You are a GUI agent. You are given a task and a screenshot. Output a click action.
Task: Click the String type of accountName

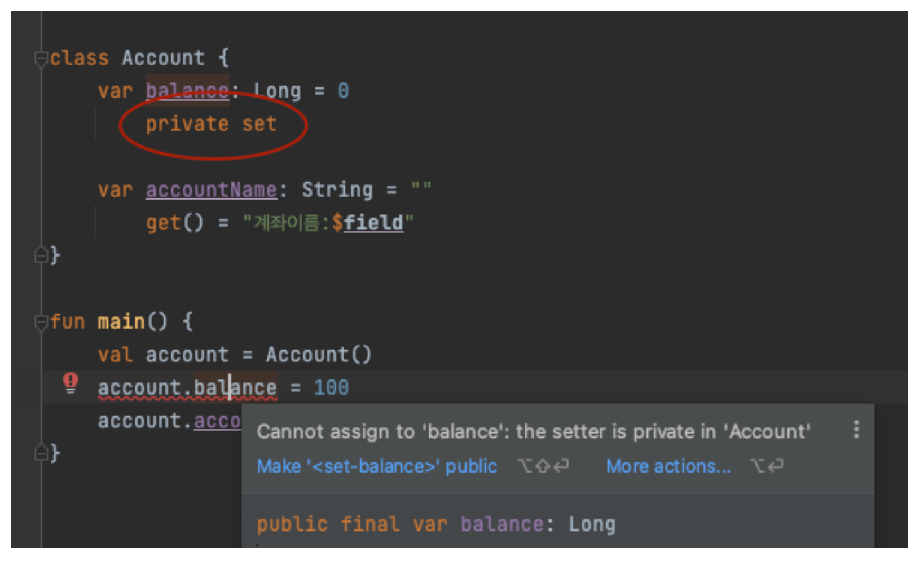coord(337,190)
